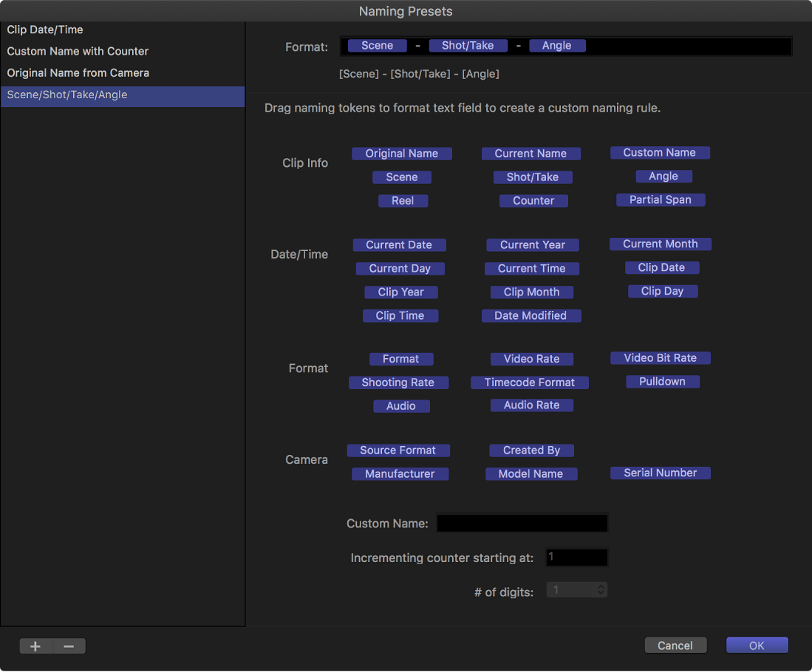This screenshot has width=812, height=672.
Task: Click the Custom Name input field
Action: pyautogui.click(x=522, y=523)
